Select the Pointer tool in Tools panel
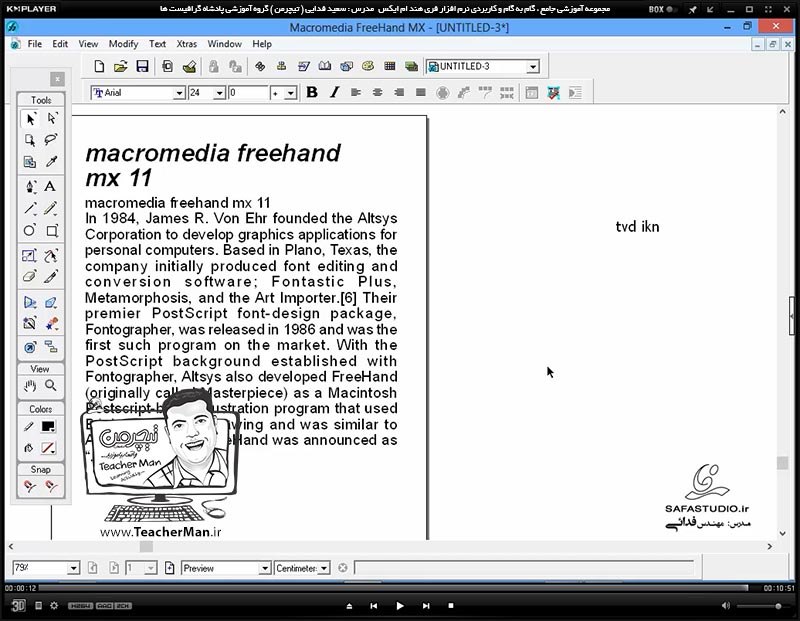This screenshot has width=800, height=621. pyautogui.click(x=30, y=119)
